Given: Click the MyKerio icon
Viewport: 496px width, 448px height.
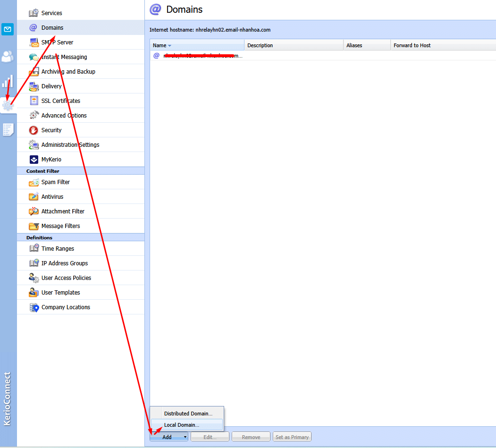Looking at the screenshot, I should tap(34, 160).
